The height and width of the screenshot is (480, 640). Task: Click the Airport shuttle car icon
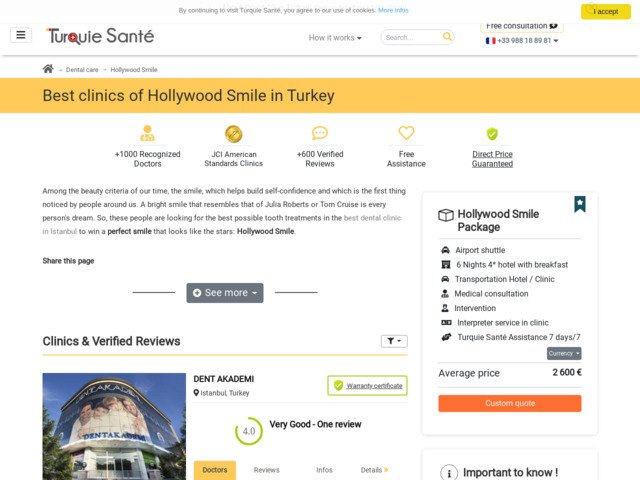445,250
